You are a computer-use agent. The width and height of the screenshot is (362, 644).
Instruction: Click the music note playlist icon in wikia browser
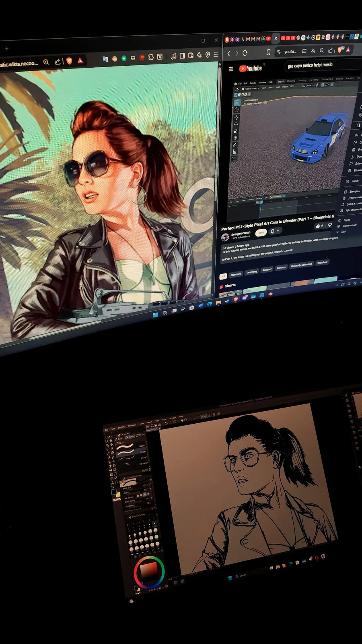(x=174, y=56)
